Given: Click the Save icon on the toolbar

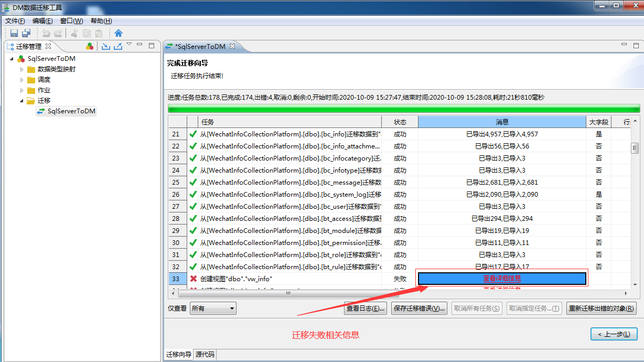Looking at the screenshot, I should click(14, 33).
